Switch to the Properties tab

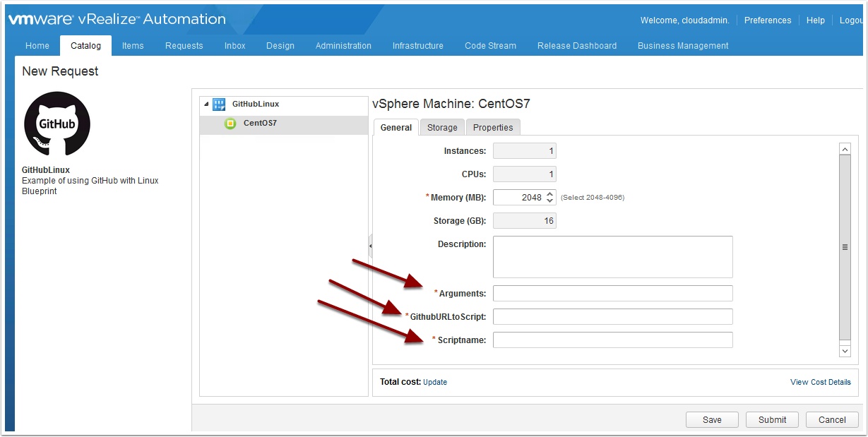click(x=493, y=127)
